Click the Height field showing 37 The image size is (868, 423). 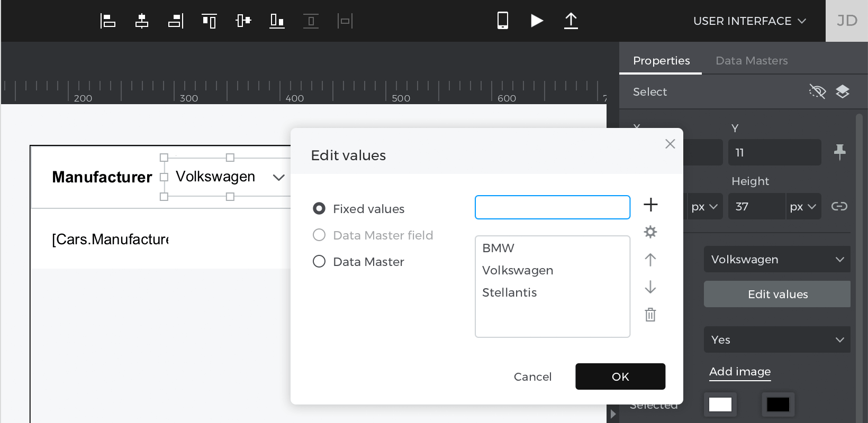click(x=757, y=206)
